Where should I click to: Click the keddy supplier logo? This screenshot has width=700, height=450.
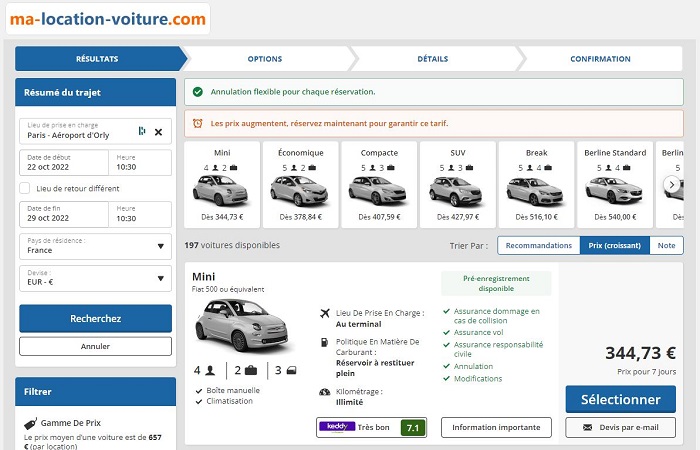pos(337,426)
